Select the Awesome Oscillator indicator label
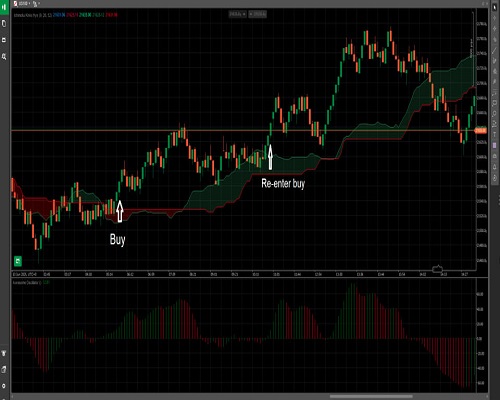The width and height of the screenshot is (500, 400). pos(27,282)
